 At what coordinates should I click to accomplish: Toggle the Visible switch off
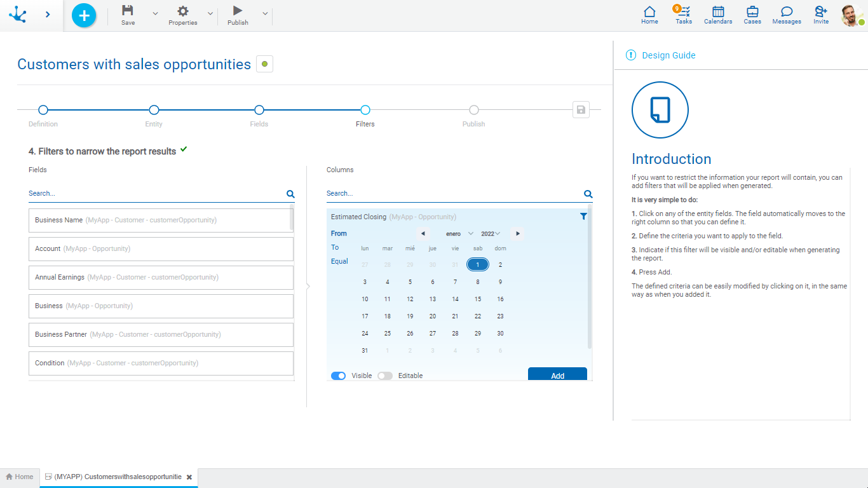[339, 376]
